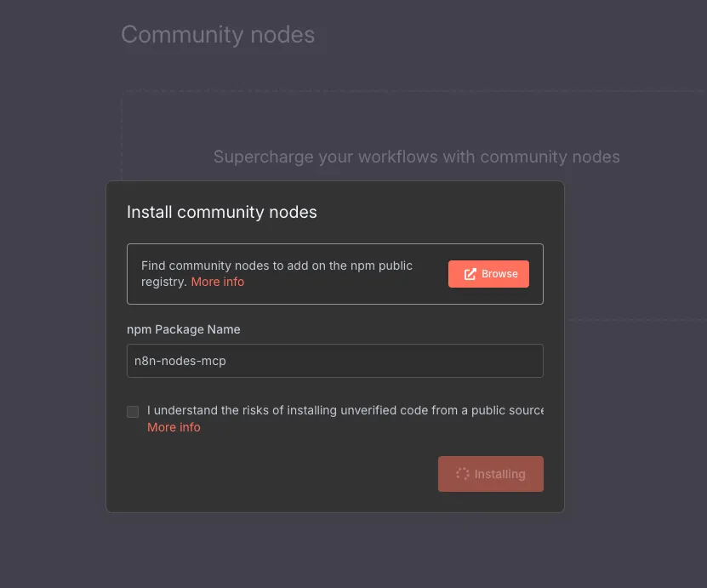This screenshot has width=707, height=588.
Task: Focus the npm Package Name input field
Action: [x=335, y=361]
